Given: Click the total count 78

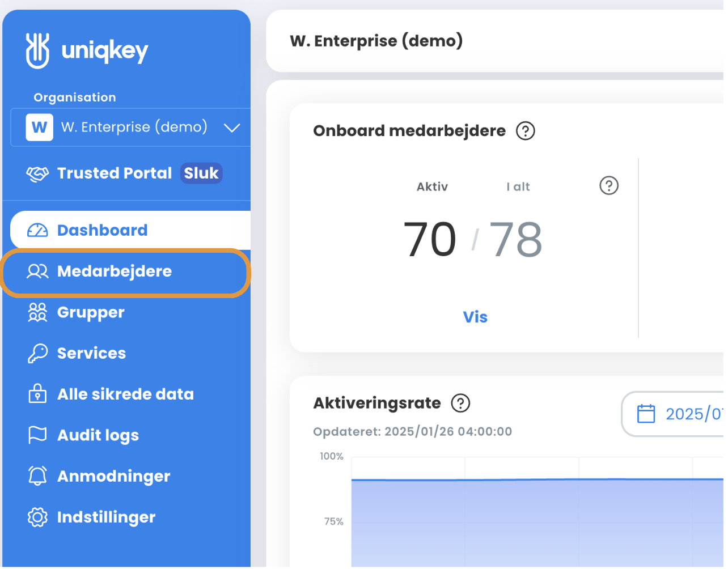Looking at the screenshot, I should [x=515, y=239].
